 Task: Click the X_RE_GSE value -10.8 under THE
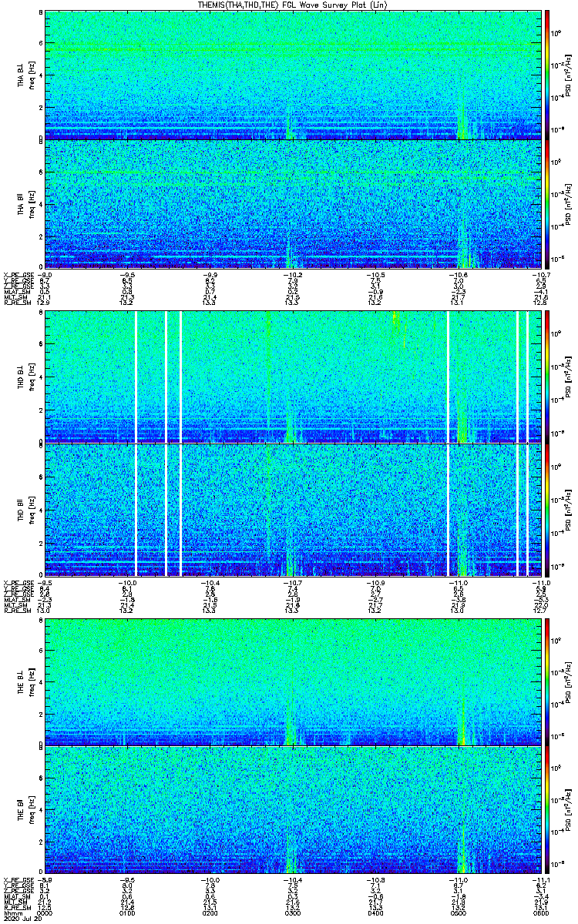pyautogui.click(x=376, y=880)
